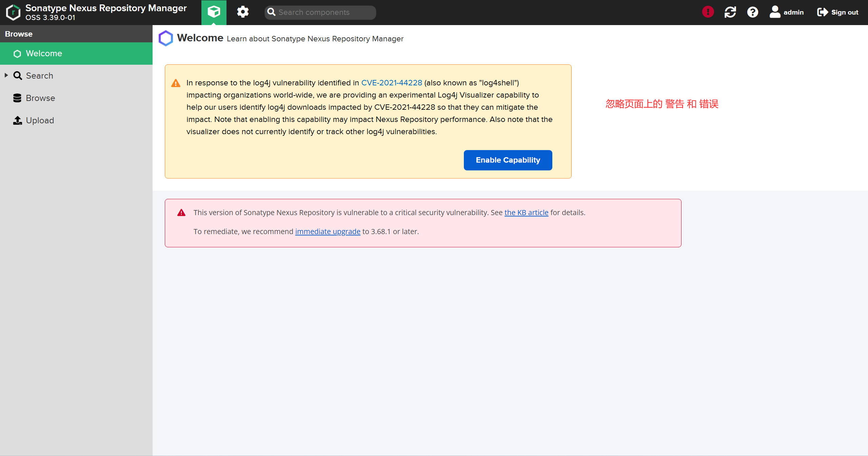The image size is (868, 456).
Task: Open the administration gear icon
Action: [243, 12]
